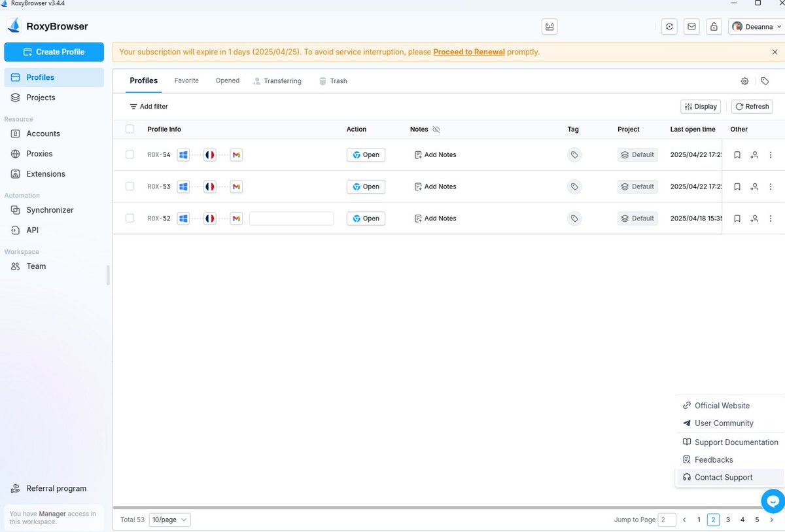Open Official Website menu entry

[729, 406]
